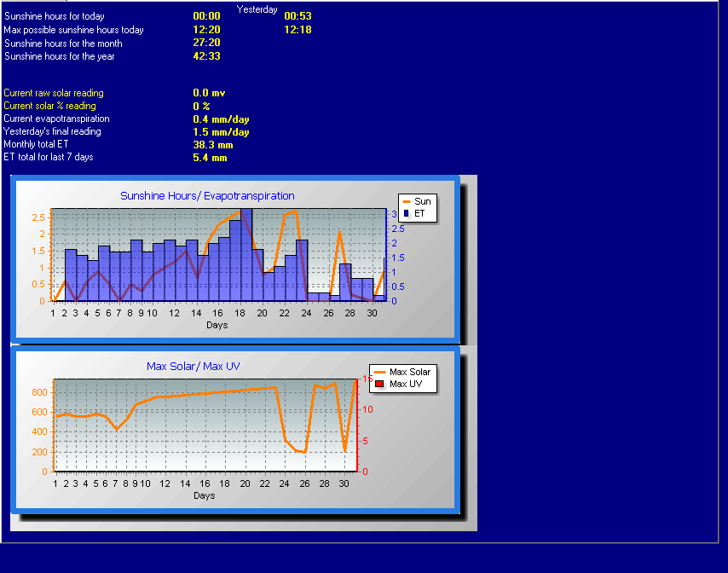Click the monthly sunshine value 27:20
Image resolution: width=728 pixels, height=573 pixels.
(x=206, y=43)
